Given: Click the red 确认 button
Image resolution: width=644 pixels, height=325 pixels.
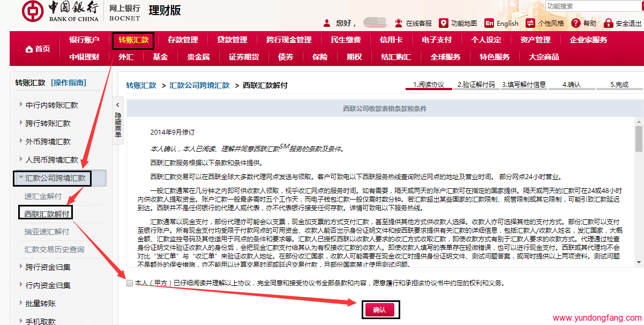Looking at the screenshot, I should pyautogui.click(x=379, y=310).
